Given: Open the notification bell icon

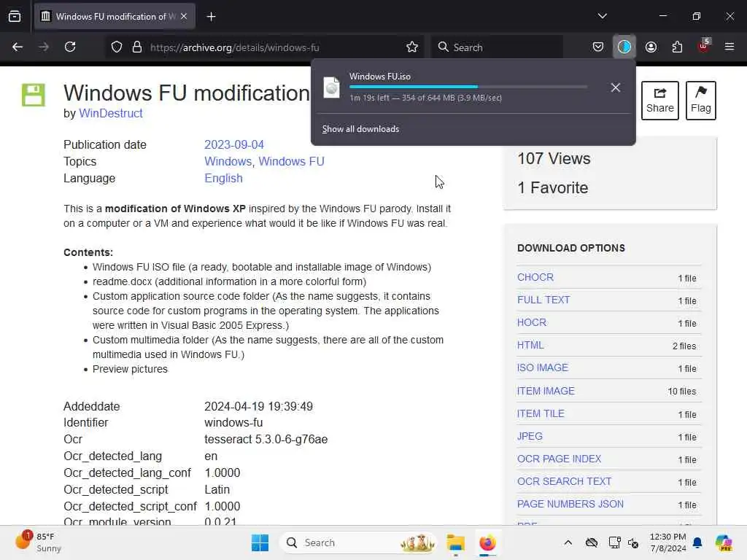Looking at the screenshot, I should (697, 542).
